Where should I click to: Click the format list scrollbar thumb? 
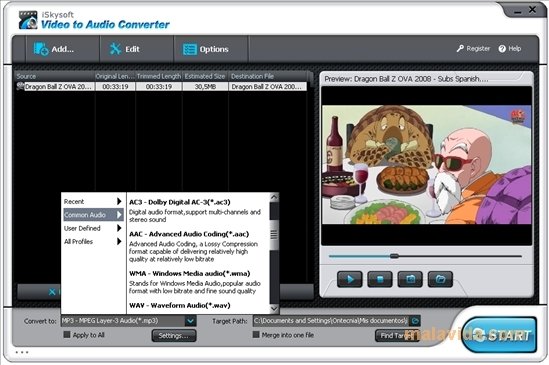pos(274,235)
